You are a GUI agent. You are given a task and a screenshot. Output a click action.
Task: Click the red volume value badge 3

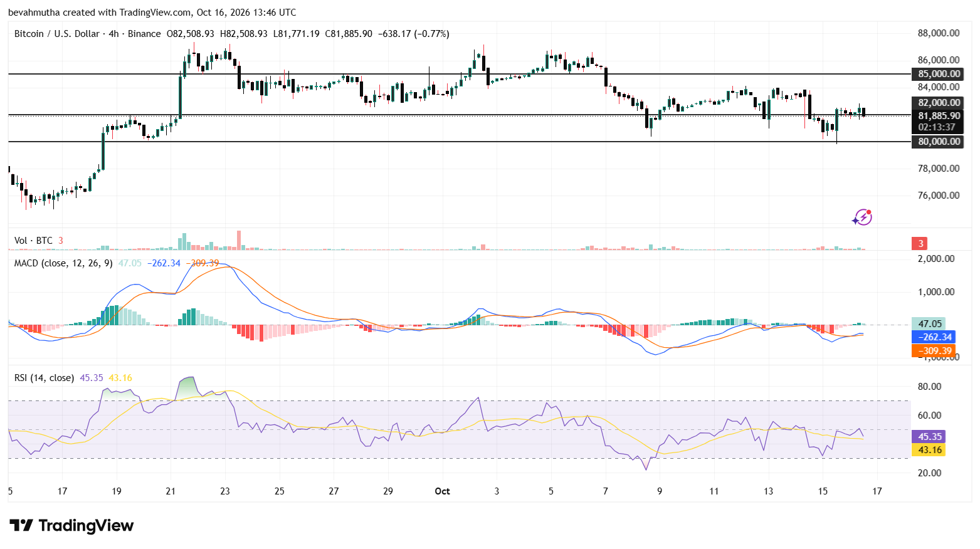(x=919, y=244)
